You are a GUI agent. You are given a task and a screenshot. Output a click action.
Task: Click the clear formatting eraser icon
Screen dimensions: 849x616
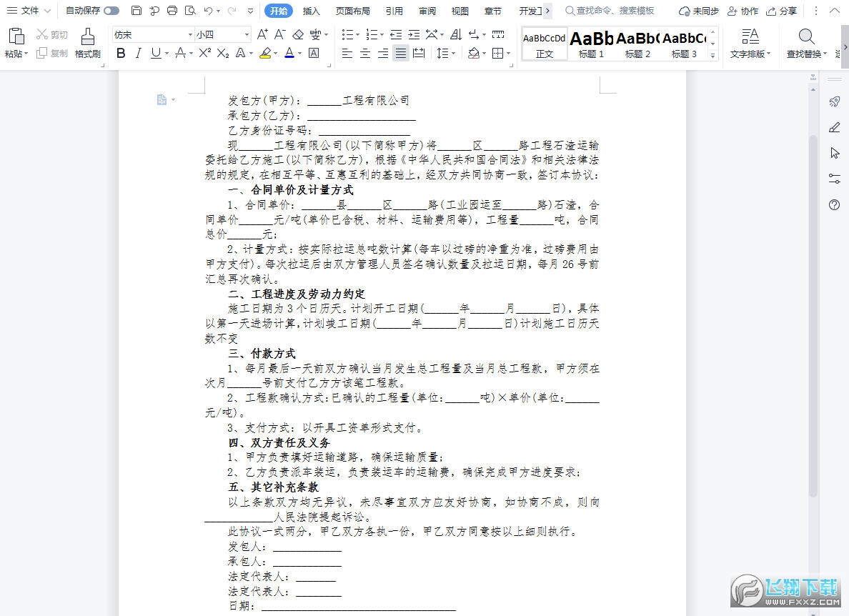point(298,34)
